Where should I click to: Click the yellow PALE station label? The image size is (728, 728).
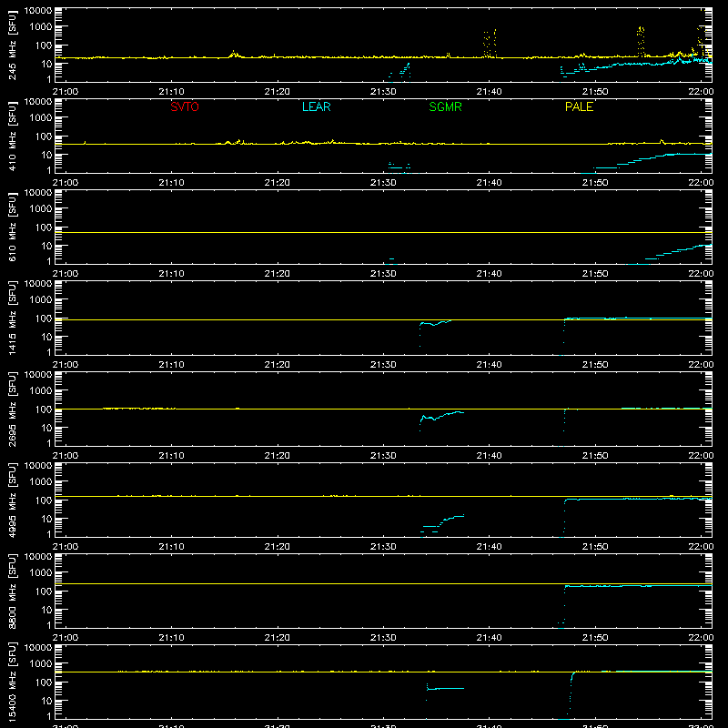click(x=579, y=106)
